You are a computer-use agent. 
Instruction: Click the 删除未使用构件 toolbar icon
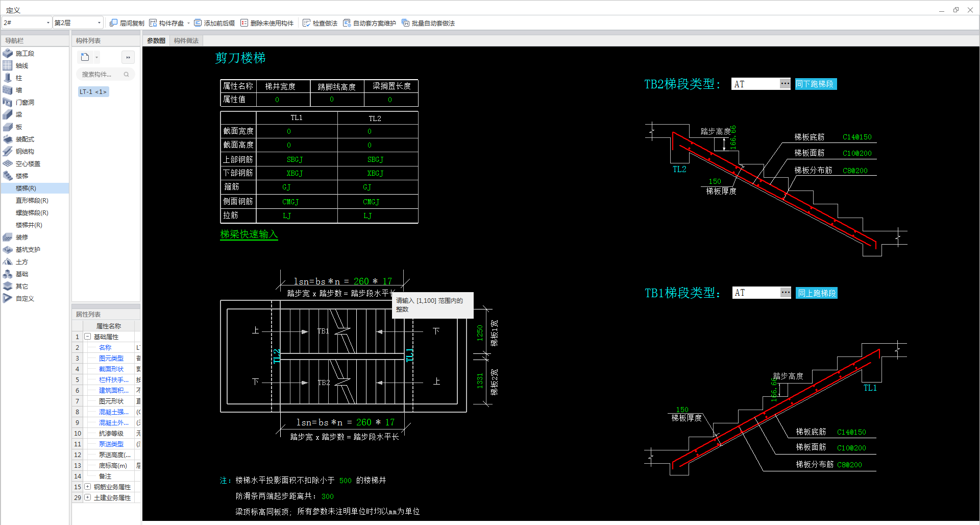(244, 23)
